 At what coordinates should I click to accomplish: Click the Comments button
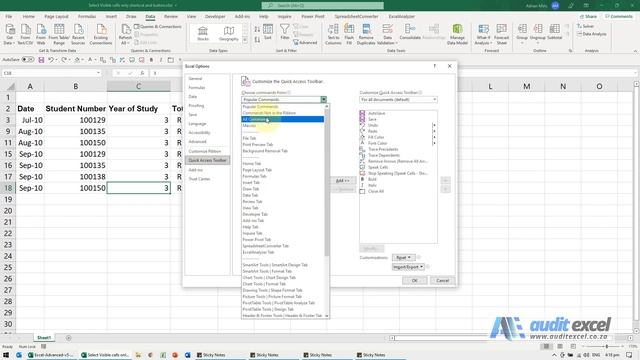point(619,16)
